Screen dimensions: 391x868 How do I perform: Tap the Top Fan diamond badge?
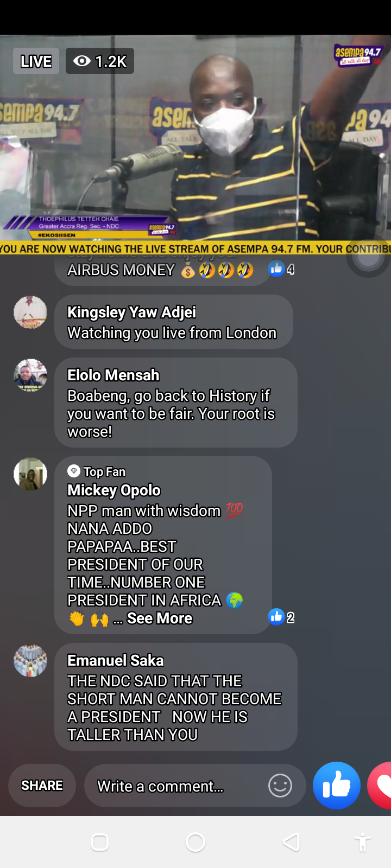[74, 471]
